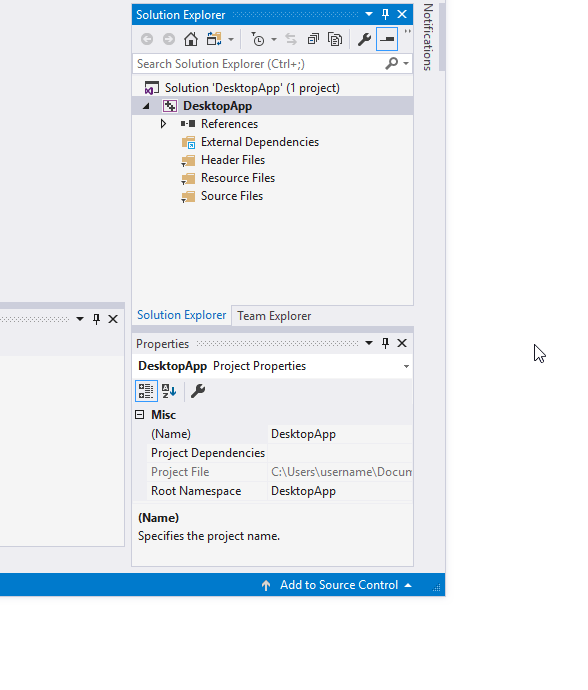Screen dimensions: 588x690
Task: Sort Properties alphabetically
Action: (169, 391)
